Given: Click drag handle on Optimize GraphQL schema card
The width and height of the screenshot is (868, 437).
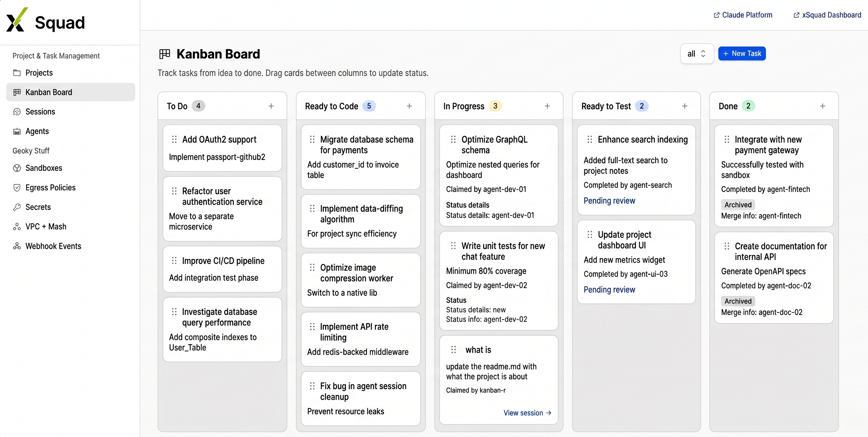Looking at the screenshot, I should pyautogui.click(x=453, y=139).
